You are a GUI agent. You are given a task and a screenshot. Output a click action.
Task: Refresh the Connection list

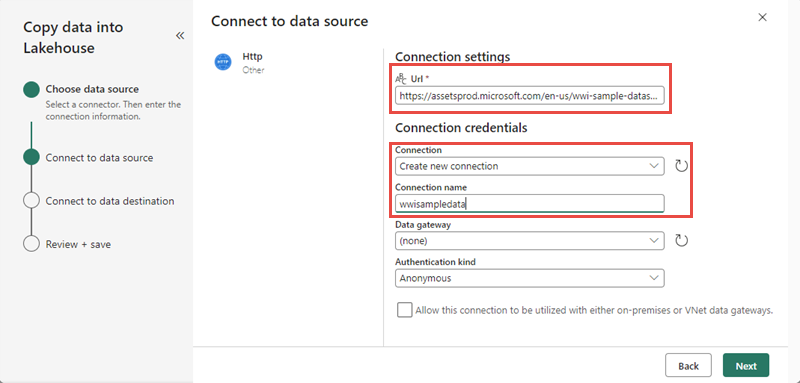(682, 166)
